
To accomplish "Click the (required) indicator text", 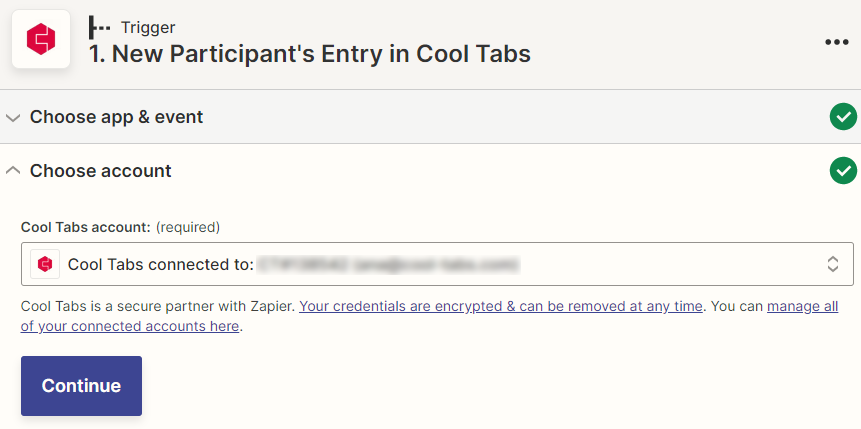I will coord(188,227).
